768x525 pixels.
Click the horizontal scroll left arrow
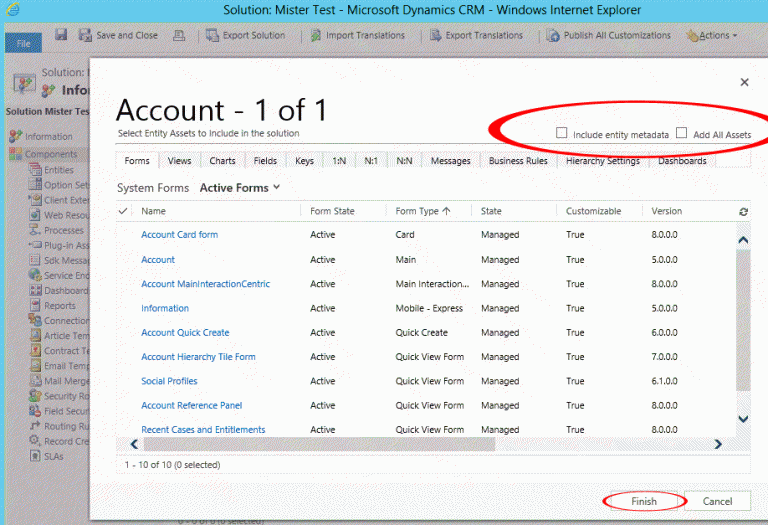pyautogui.click(x=134, y=444)
